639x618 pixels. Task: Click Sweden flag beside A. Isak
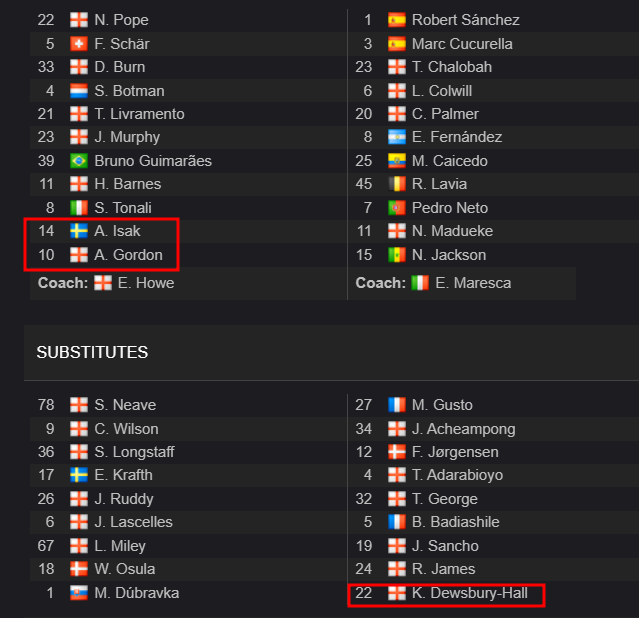[79, 231]
